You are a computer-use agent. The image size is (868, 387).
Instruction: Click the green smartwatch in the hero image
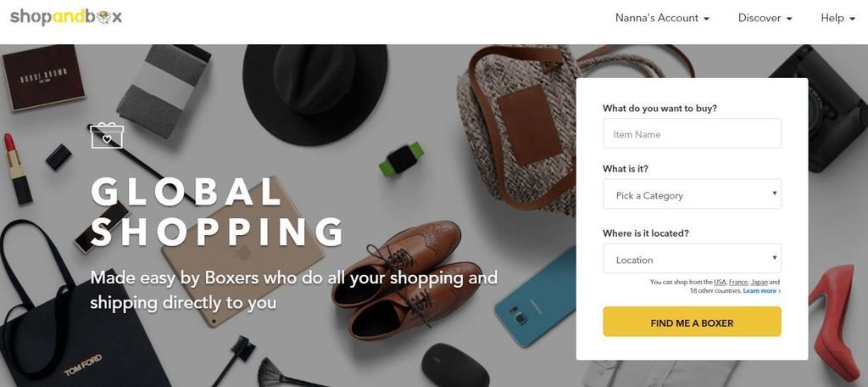click(x=403, y=159)
